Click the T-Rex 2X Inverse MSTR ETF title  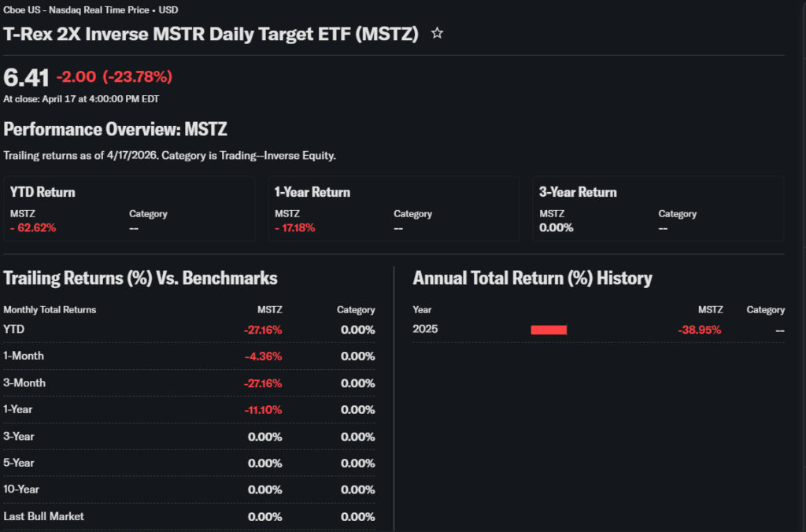(x=211, y=34)
